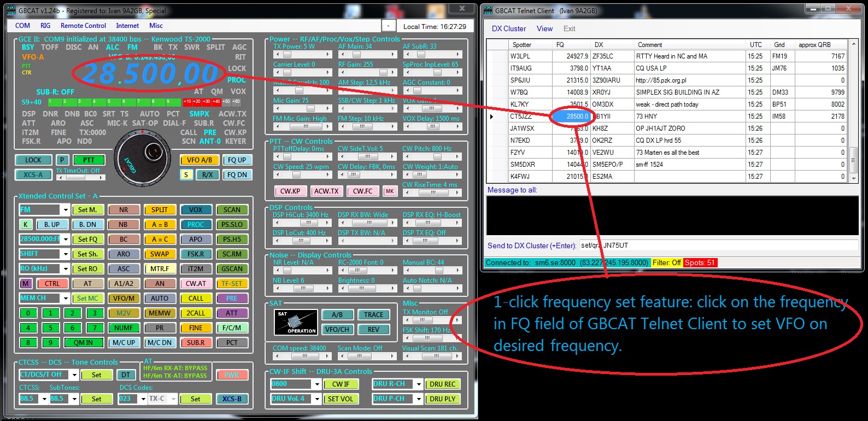This screenshot has height=421, width=868.
Task: Click the GBCAT tuning knob
Action: coord(135,159)
